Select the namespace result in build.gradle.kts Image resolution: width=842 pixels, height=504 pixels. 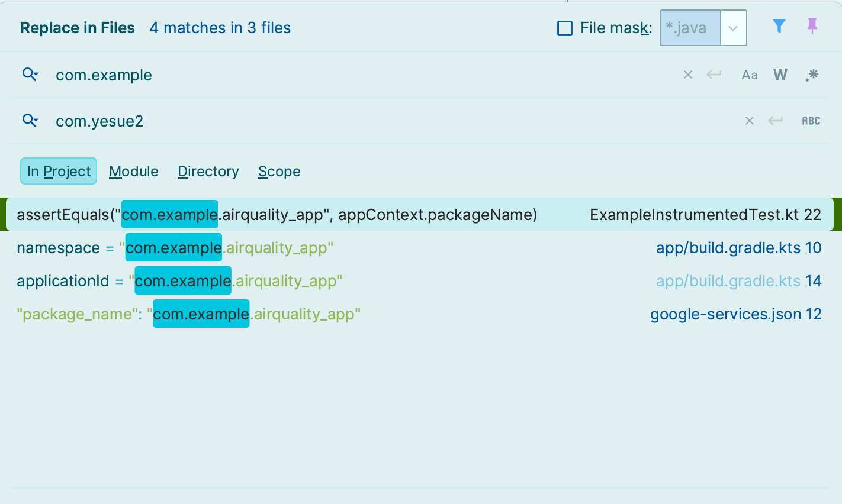[420, 247]
